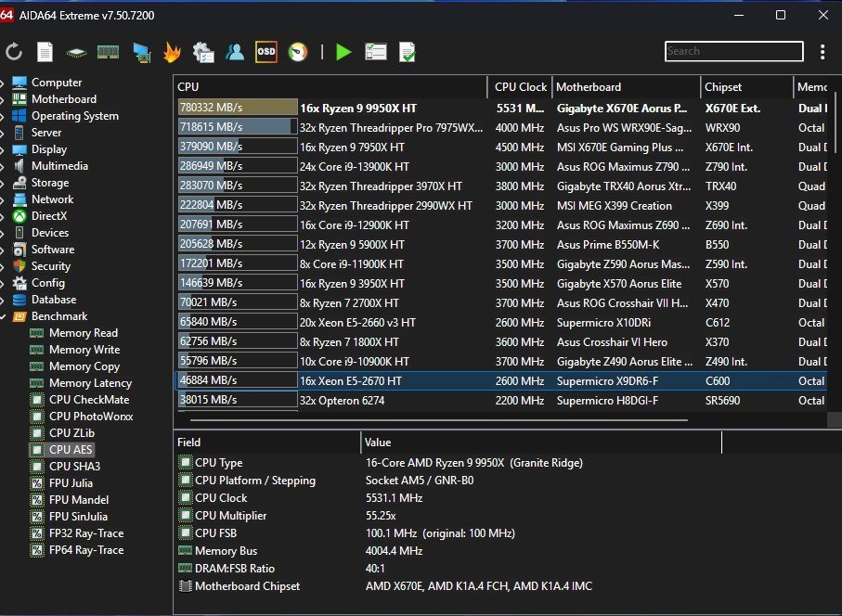Screen dimensions: 842x616
Task: Open the Memory Latency benchmark
Action: coord(90,383)
